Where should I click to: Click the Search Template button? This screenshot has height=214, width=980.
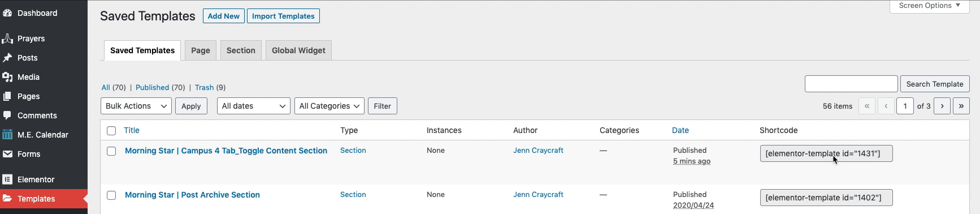[935, 84]
